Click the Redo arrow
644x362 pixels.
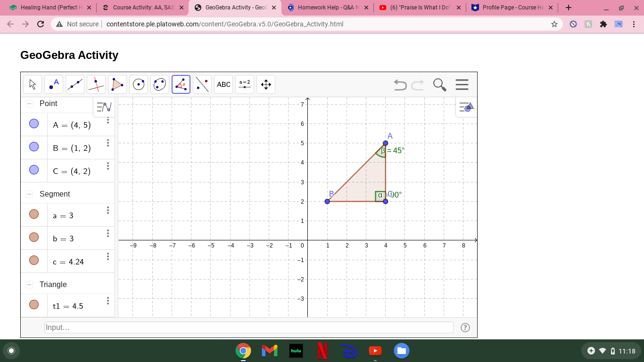(x=418, y=85)
